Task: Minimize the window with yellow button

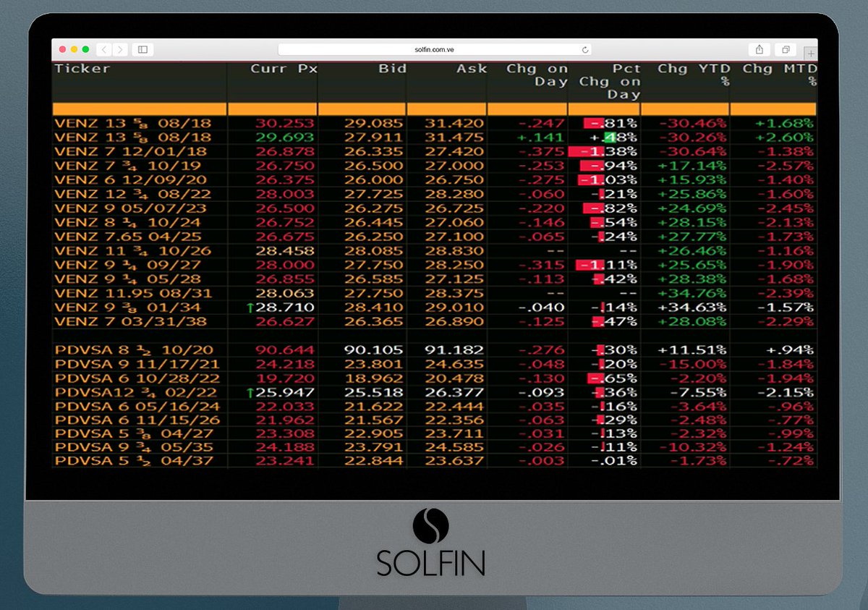Action: click(74, 49)
